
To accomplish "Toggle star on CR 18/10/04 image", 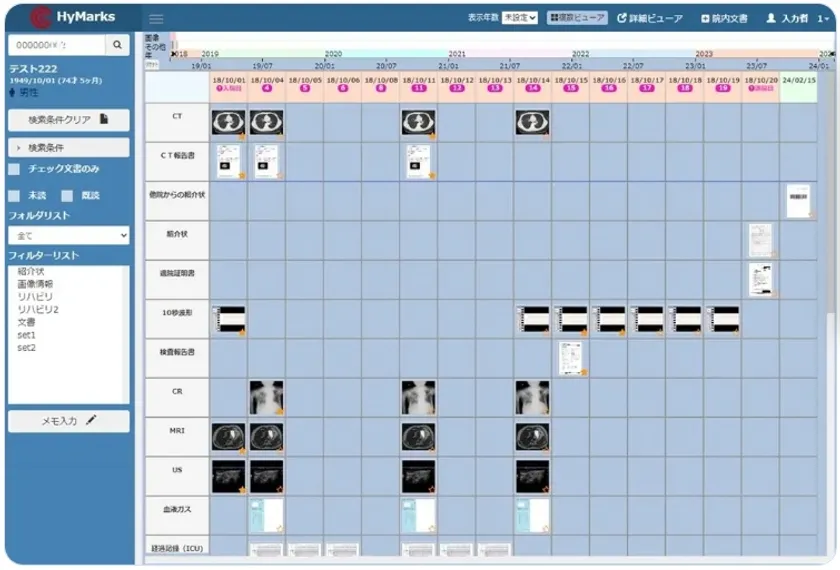I will [x=280, y=411].
